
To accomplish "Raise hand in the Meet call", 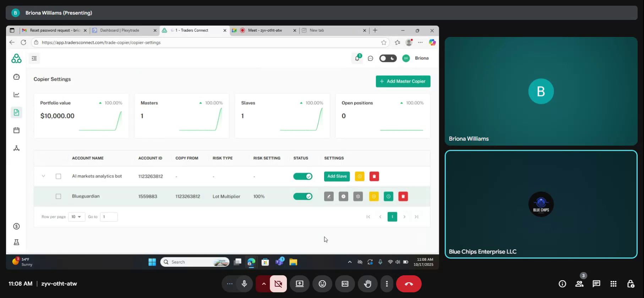I will [x=368, y=284].
